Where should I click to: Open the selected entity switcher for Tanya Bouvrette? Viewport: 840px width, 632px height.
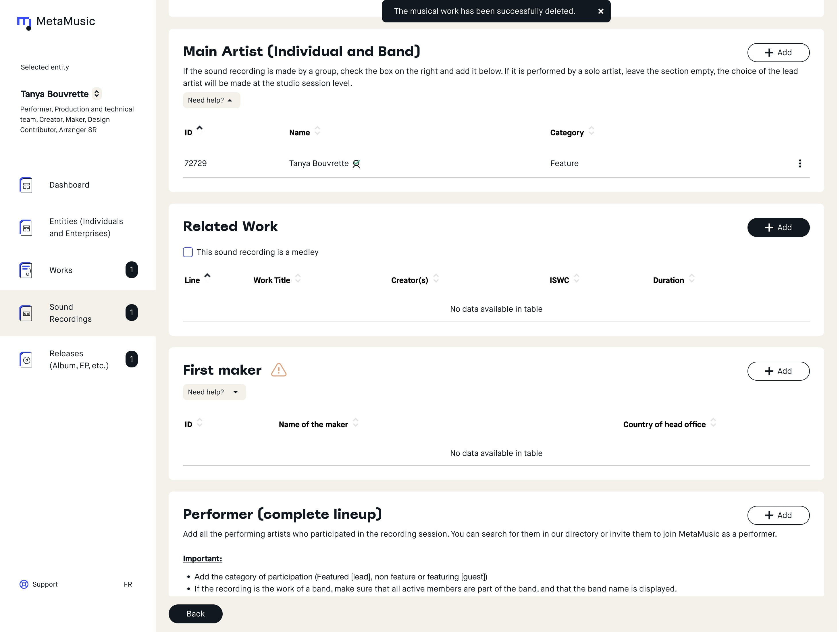(97, 94)
